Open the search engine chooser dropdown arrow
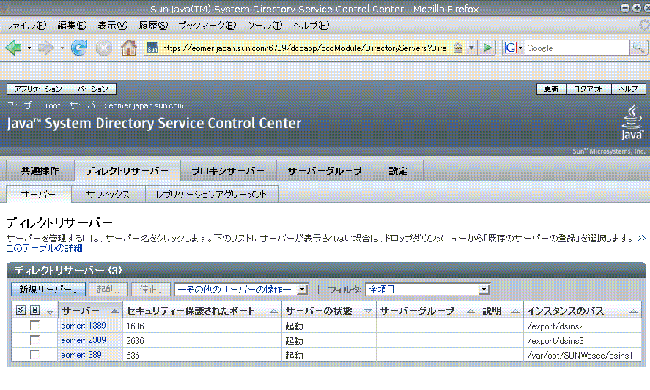Screen dimensions: 650x390 coord(521,48)
